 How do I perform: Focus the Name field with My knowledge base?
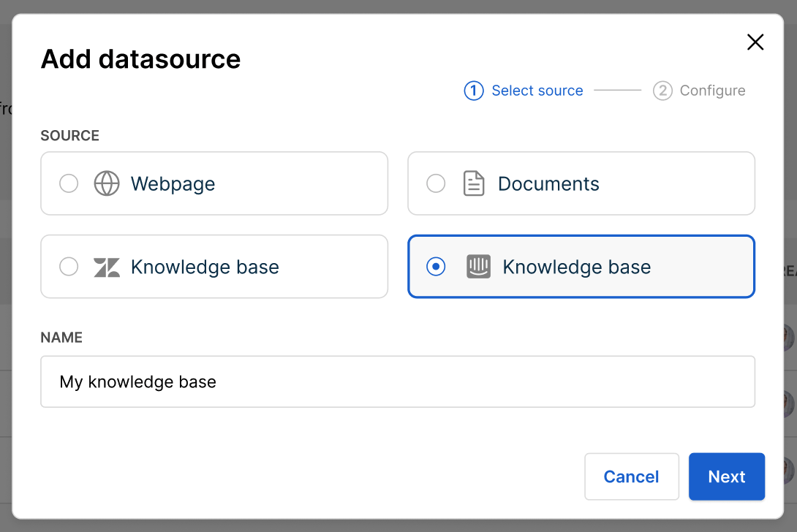coord(397,381)
